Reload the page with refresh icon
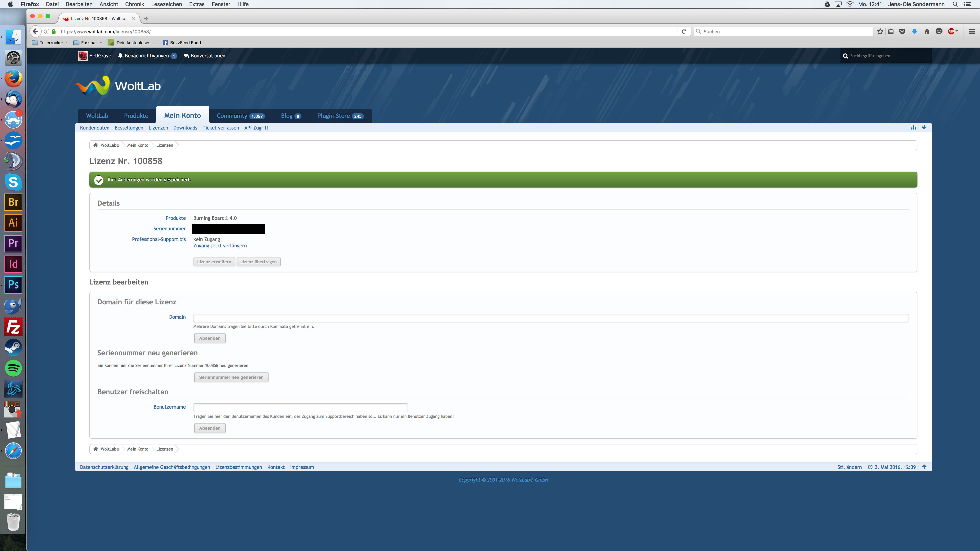 tap(684, 32)
